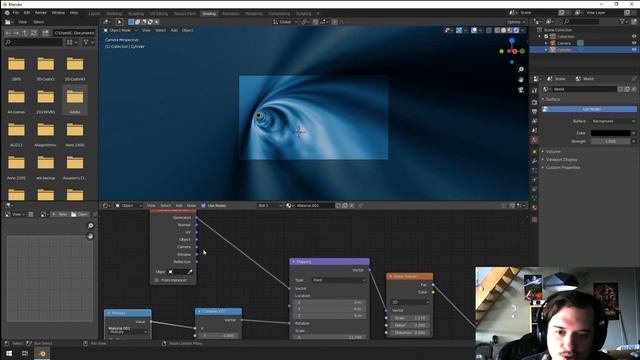The height and width of the screenshot is (360, 640).
Task: Click Open in the image editor
Action: click(x=79, y=214)
